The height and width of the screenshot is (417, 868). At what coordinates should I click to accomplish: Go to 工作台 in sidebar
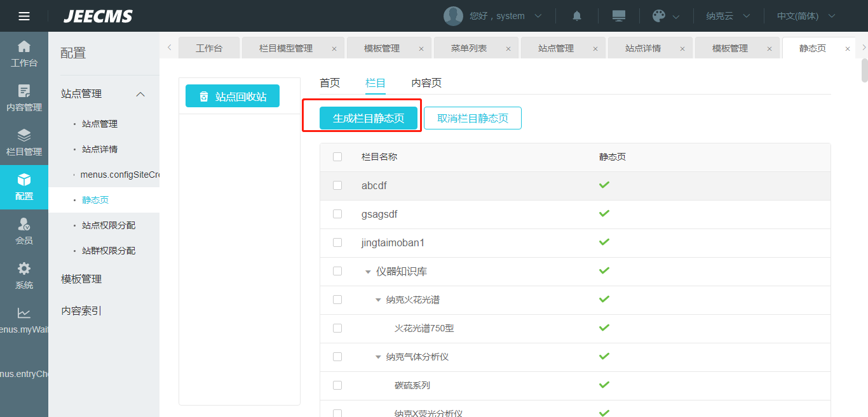[x=24, y=54]
